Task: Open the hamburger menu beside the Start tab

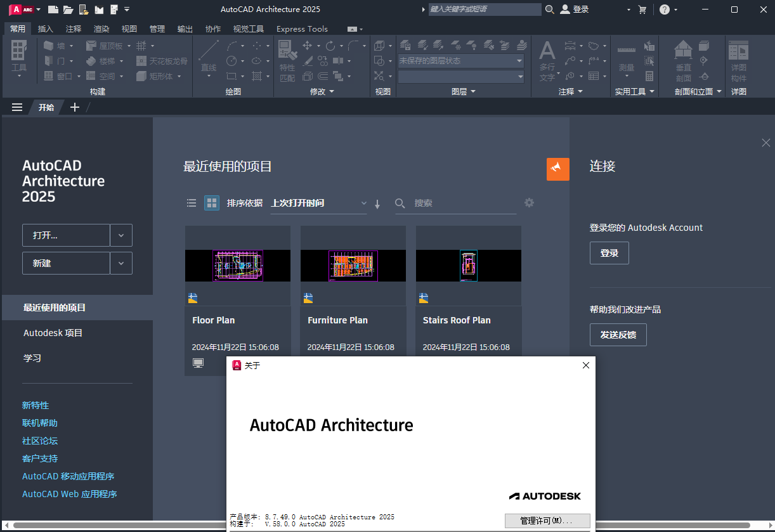Action: pyautogui.click(x=17, y=107)
